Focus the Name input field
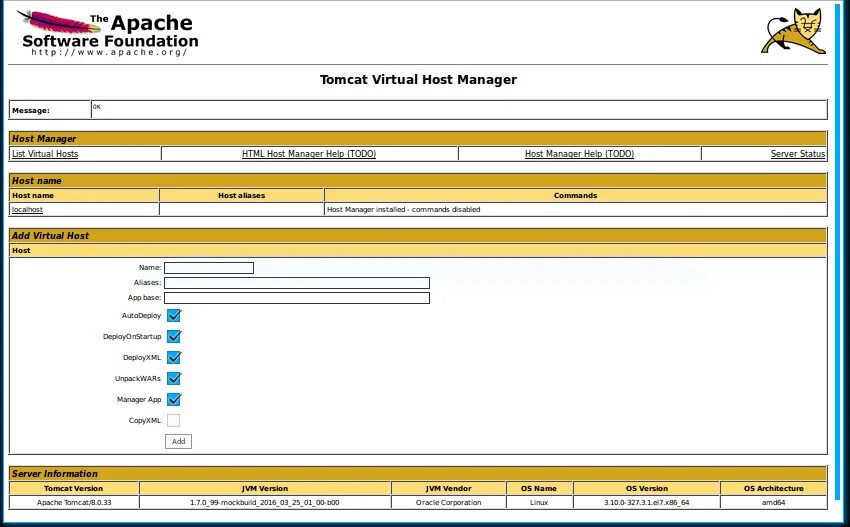The image size is (850, 527). tap(209, 268)
